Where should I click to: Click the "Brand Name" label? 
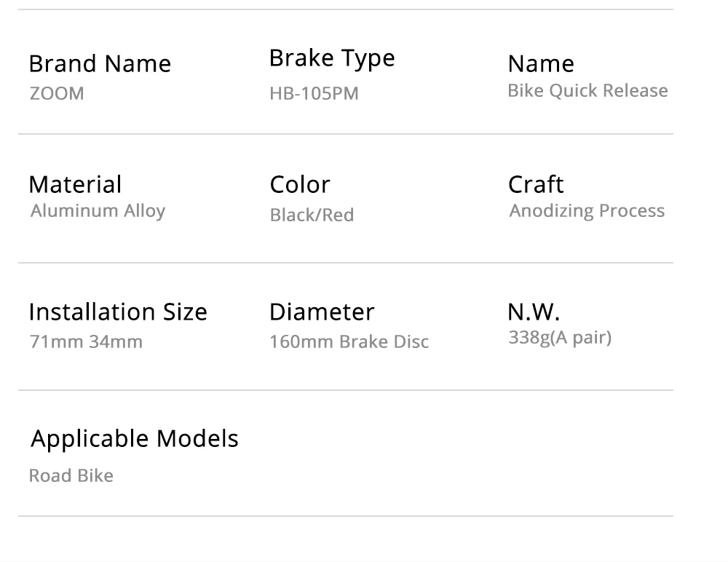[x=100, y=64]
